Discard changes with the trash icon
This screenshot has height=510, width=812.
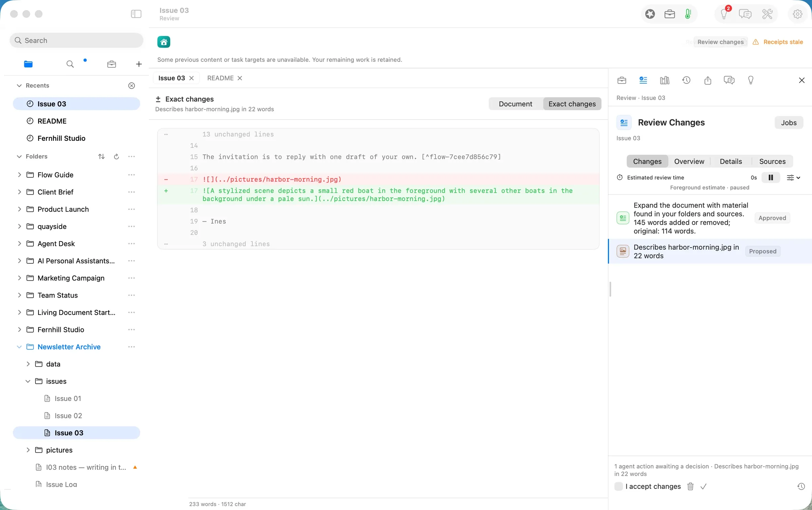click(x=691, y=487)
